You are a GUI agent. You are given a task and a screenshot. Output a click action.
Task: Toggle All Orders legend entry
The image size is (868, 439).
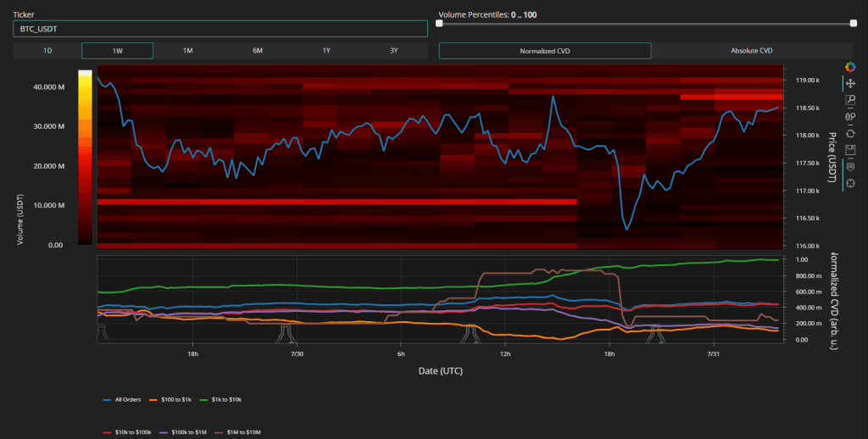pos(122,399)
